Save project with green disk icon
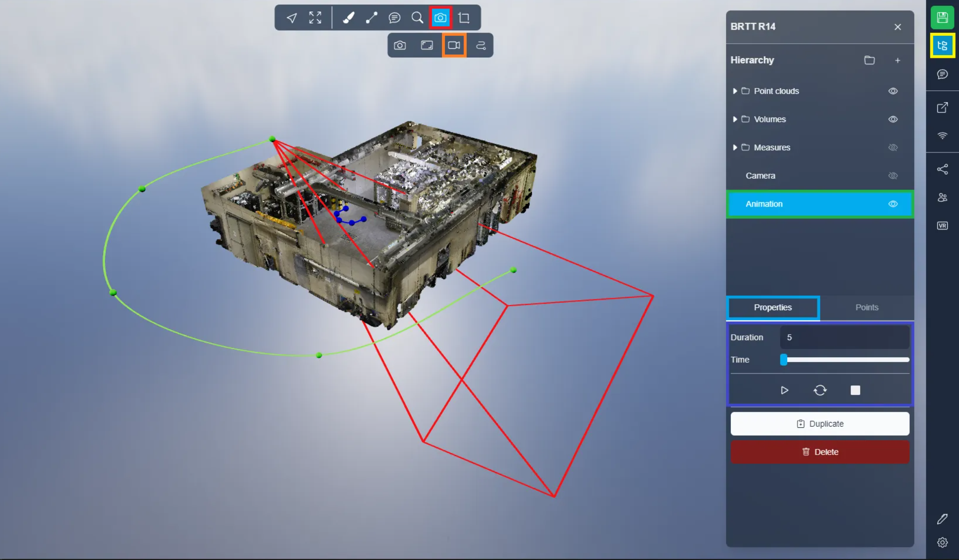959x560 pixels. [x=942, y=17]
